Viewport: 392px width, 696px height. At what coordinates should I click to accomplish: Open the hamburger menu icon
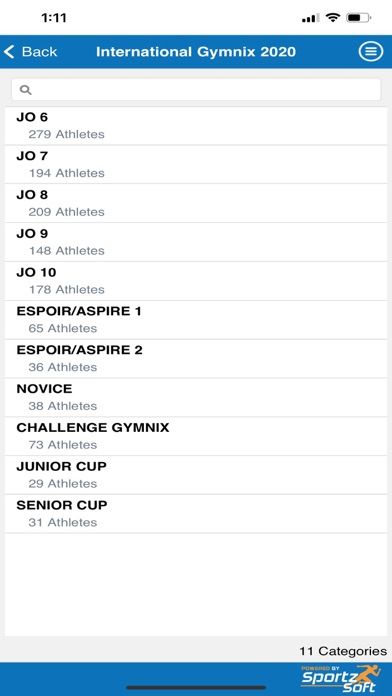pyautogui.click(x=371, y=52)
